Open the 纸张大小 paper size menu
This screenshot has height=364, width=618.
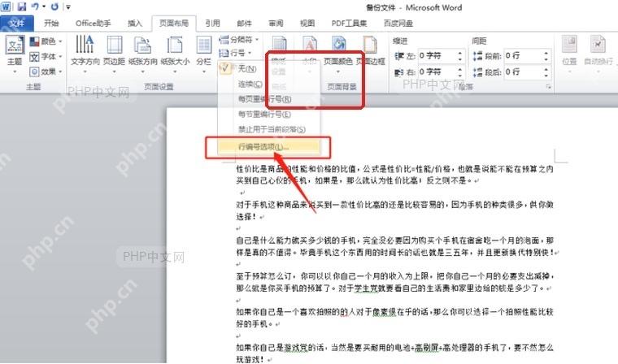175,54
